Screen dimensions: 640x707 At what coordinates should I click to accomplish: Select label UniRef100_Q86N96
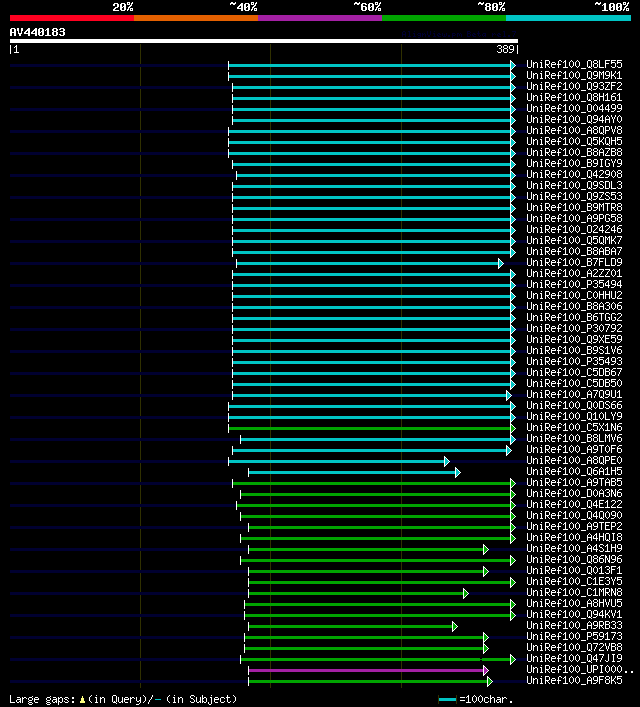tap(574, 559)
